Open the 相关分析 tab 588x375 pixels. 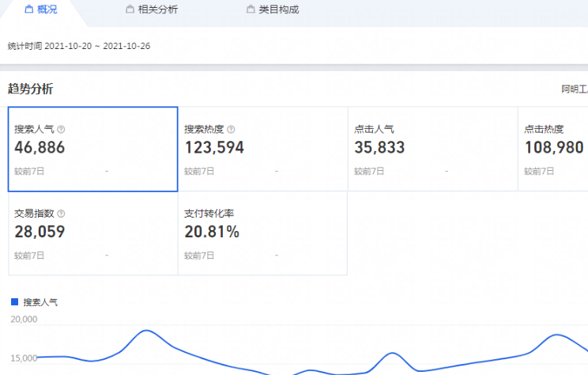[152, 9]
